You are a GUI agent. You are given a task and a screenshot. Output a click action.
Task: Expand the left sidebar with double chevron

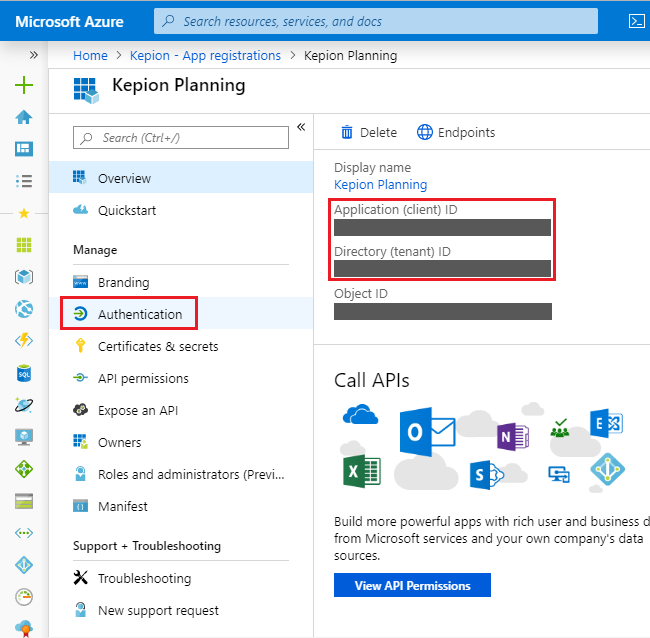(x=34, y=55)
